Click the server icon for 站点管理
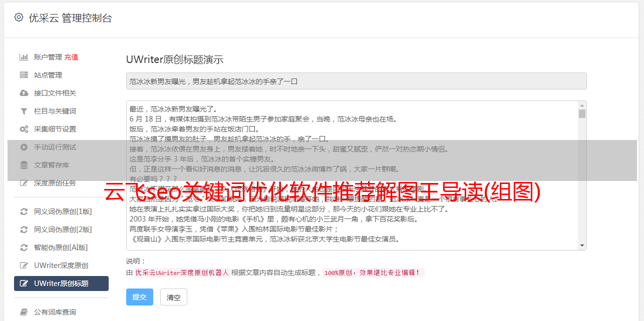Viewport: 644px width, 321px height. click(24, 75)
